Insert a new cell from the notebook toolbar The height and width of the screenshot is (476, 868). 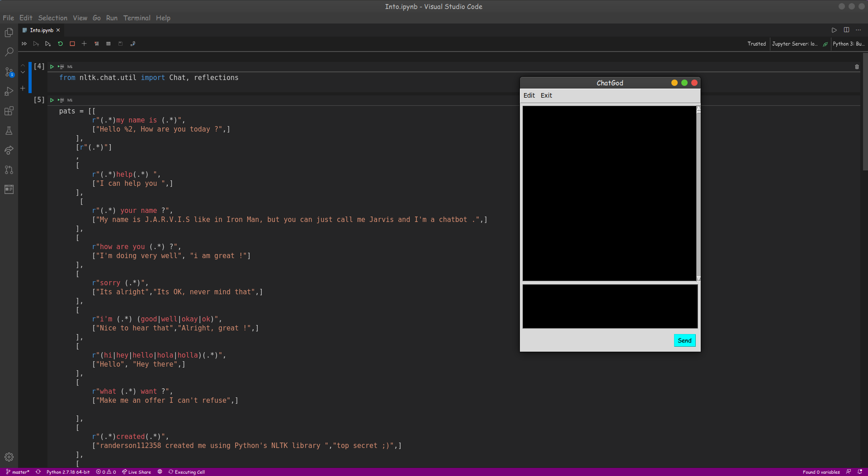tap(84, 44)
